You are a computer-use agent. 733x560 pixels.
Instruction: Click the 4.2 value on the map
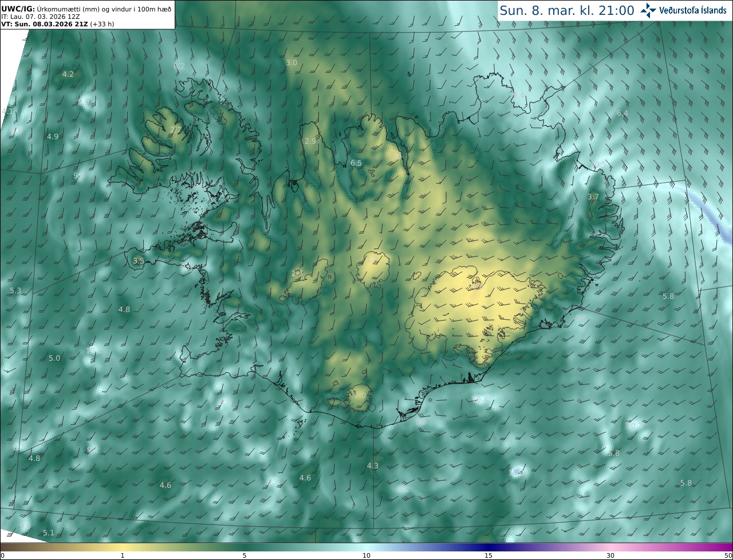(x=68, y=74)
